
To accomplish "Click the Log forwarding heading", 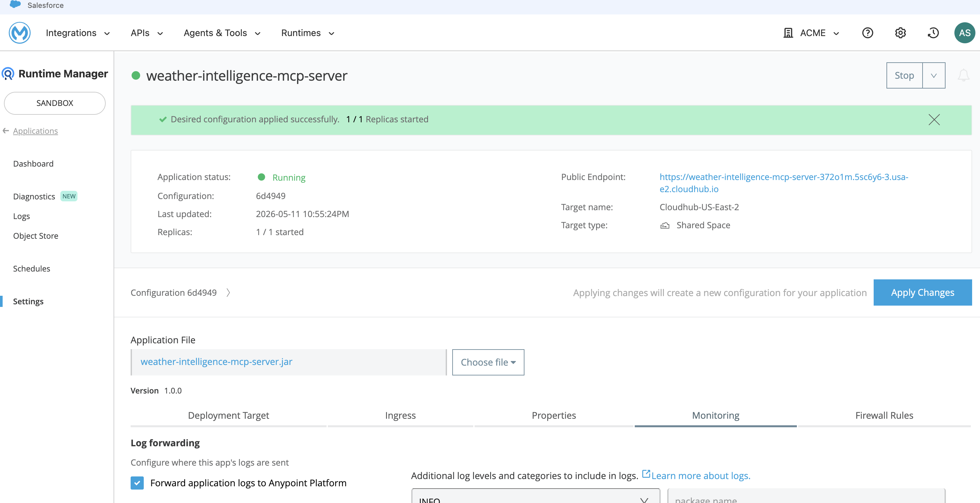I will 165,443.
